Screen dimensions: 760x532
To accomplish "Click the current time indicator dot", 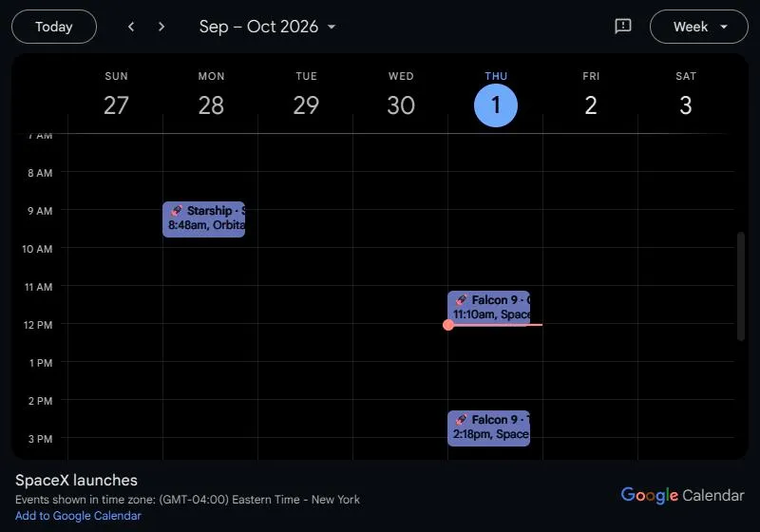I will (448, 325).
